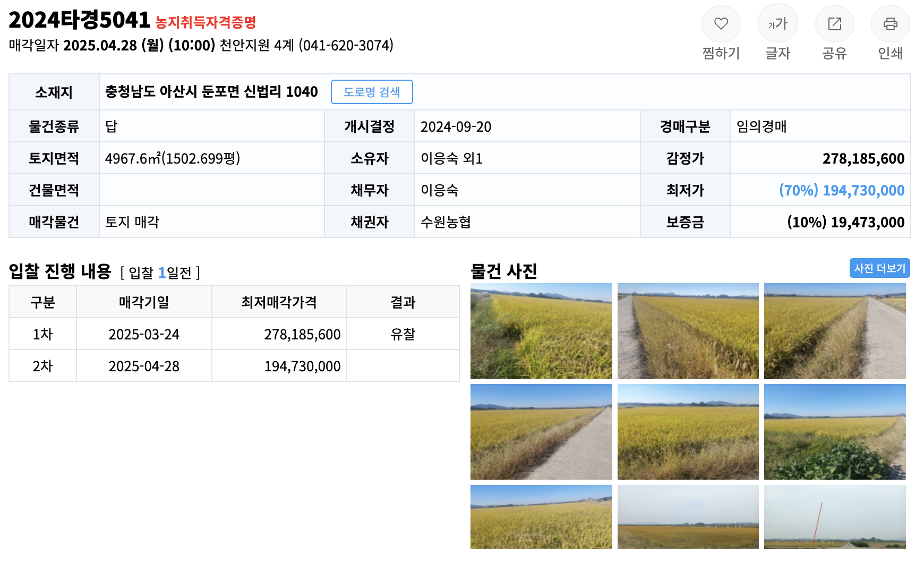Screen dimensions: 924x562
Task: Click 개시결정 date 2024-09-20
Action: point(456,126)
